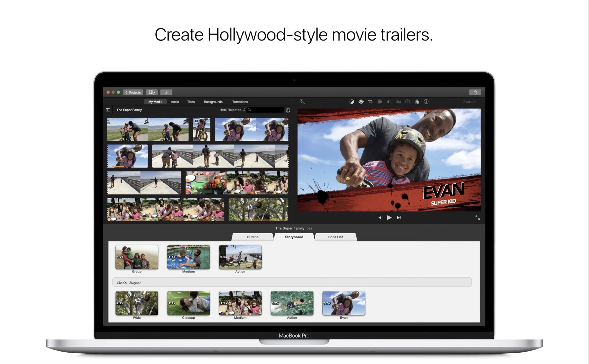
Task: Select the 2.2s Action storyboard clip
Action: coord(240,257)
